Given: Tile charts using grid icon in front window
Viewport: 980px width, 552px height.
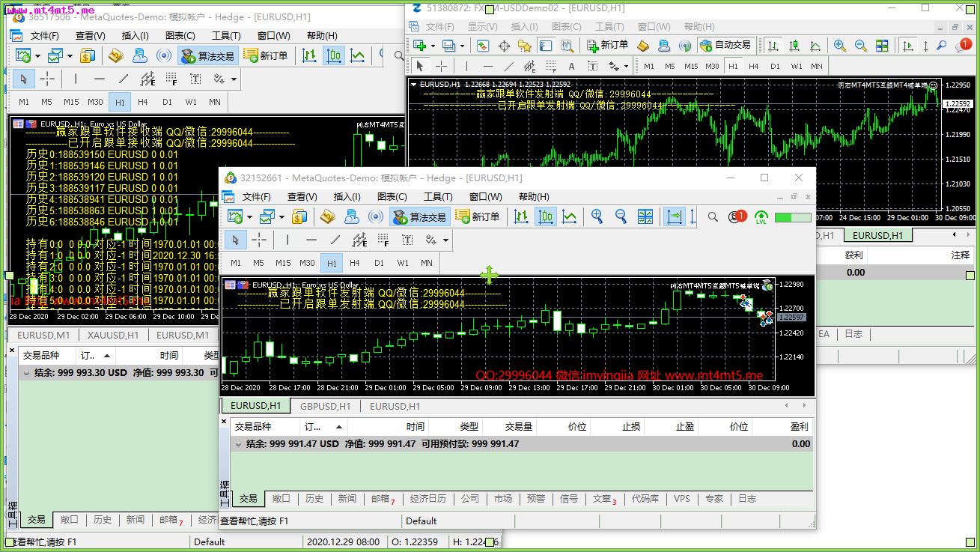Looking at the screenshot, I should pos(645,216).
